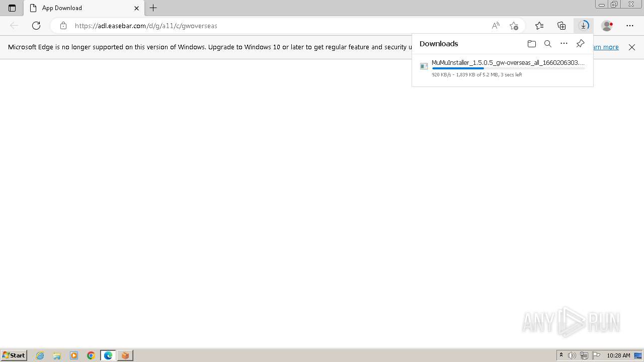
Task: Click the MuMuInstaller download file name
Action: 508,62
